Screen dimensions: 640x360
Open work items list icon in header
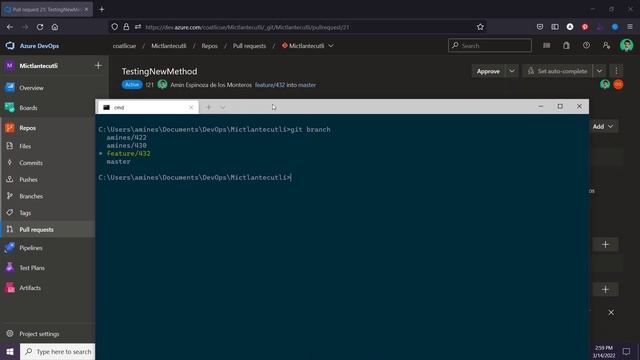[x=547, y=45]
